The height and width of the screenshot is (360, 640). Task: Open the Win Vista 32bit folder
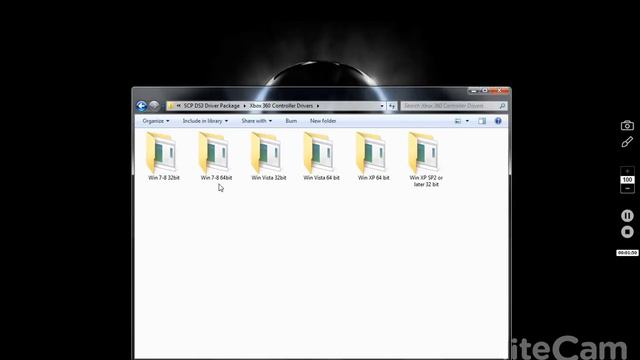coord(268,157)
